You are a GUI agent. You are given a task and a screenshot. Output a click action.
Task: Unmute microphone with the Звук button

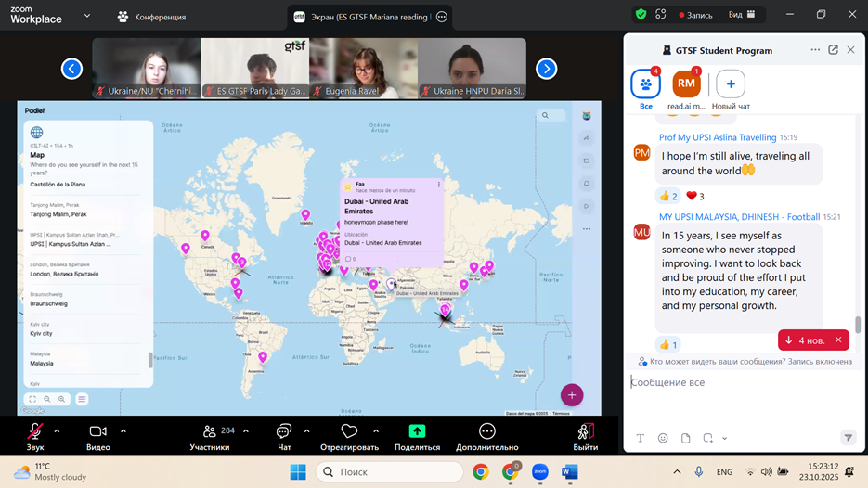tap(35, 431)
